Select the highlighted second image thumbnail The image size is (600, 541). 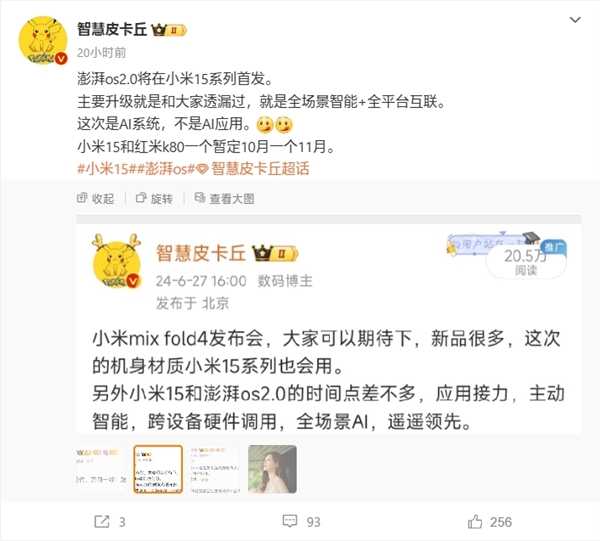(158, 469)
